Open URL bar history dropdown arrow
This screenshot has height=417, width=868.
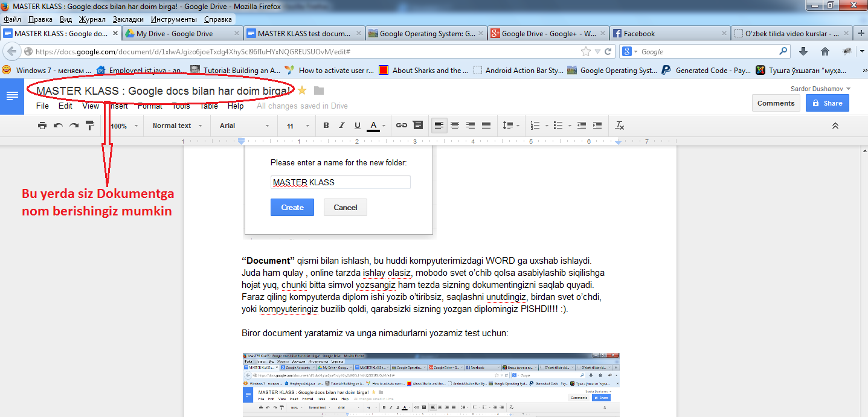coord(597,51)
